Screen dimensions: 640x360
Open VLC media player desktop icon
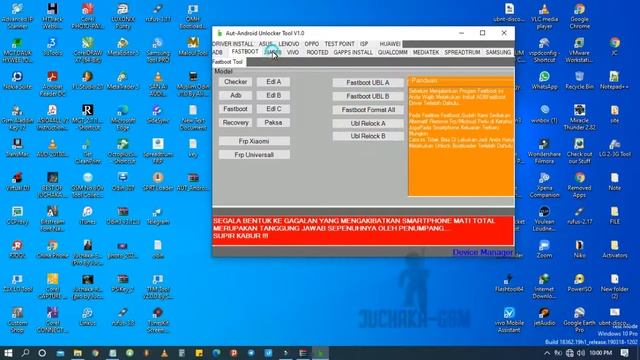pyautogui.click(x=544, y=16)
